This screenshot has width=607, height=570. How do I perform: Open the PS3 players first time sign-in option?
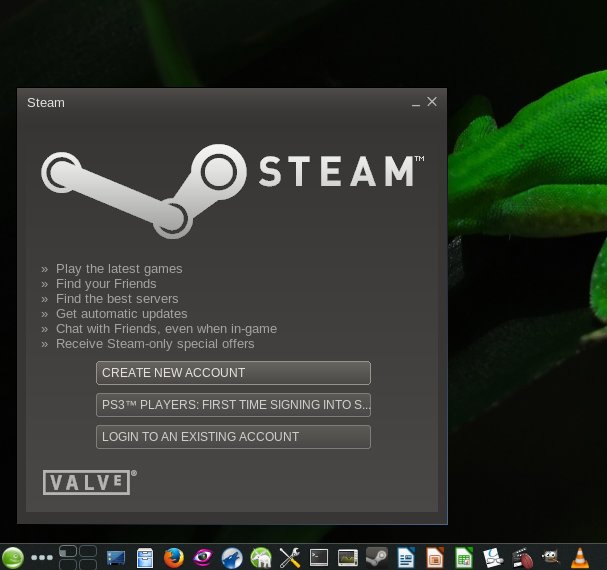233,405
